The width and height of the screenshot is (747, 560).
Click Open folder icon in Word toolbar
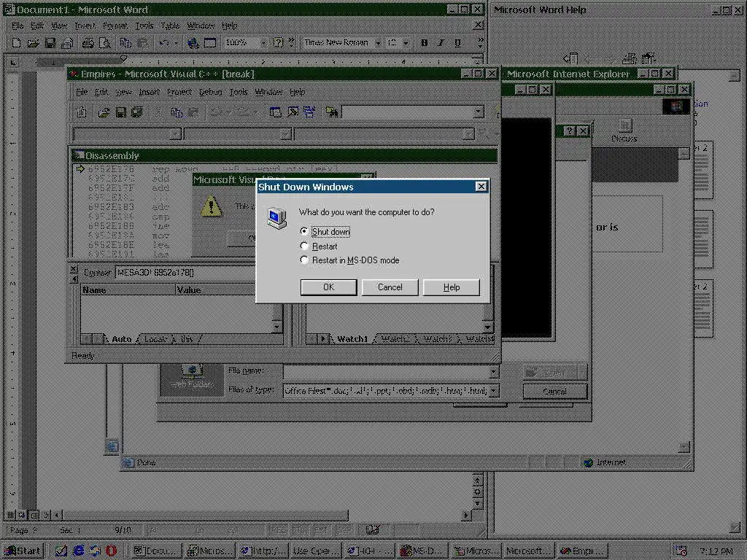point(33,43)
